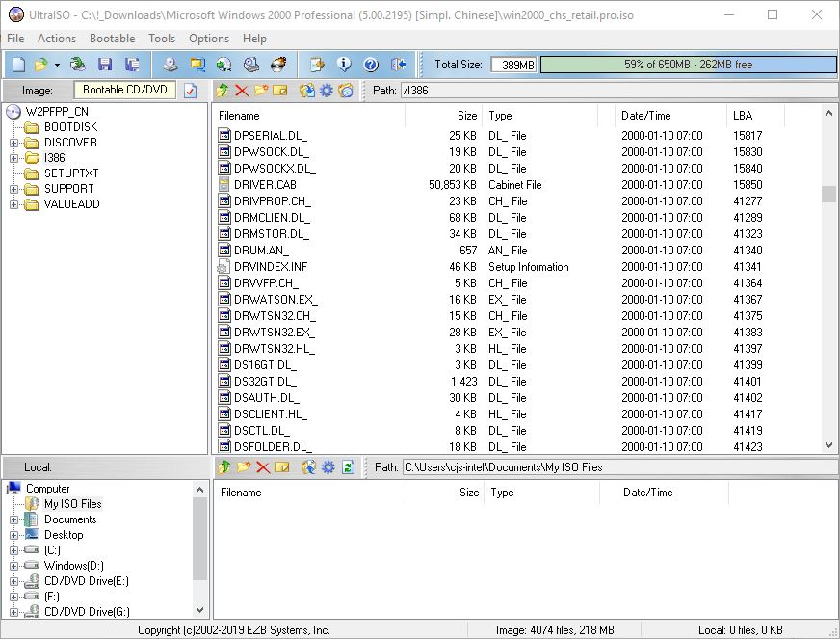Click the Up folder arrow in image pane
The image size is (840, 639).
point(223,91)
